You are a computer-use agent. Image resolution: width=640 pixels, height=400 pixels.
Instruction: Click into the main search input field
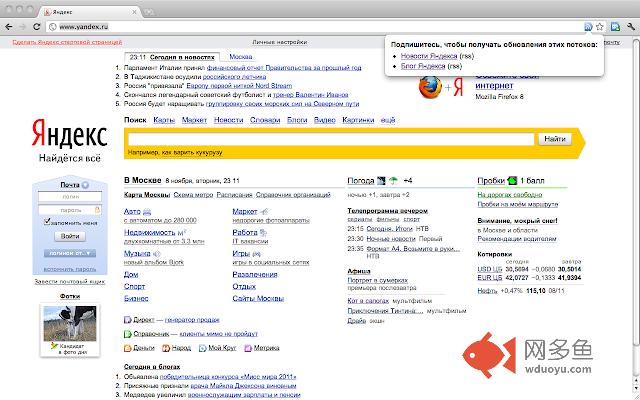coord(331,139)
